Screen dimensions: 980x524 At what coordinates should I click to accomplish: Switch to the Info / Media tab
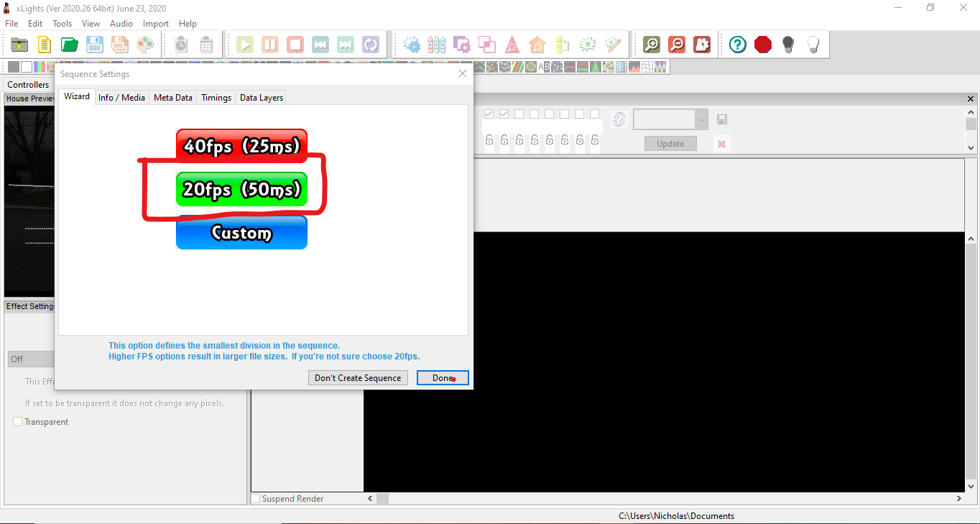121,97
